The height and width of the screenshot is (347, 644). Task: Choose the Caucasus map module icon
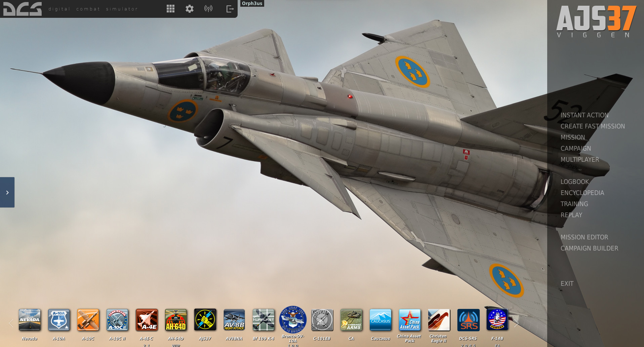(380, 320)
